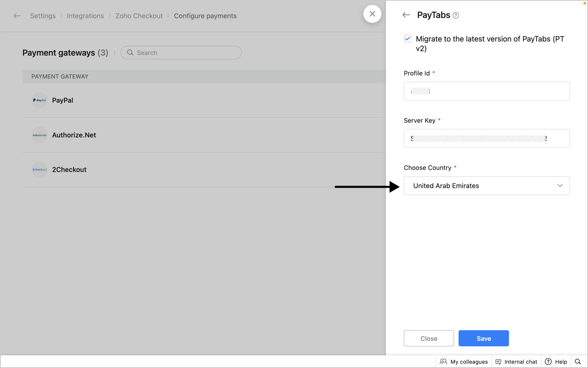The width and height of the screenshot is (588, 368).
Task: Click the back arrow beside PayTabs title
Action: point(406,15)
